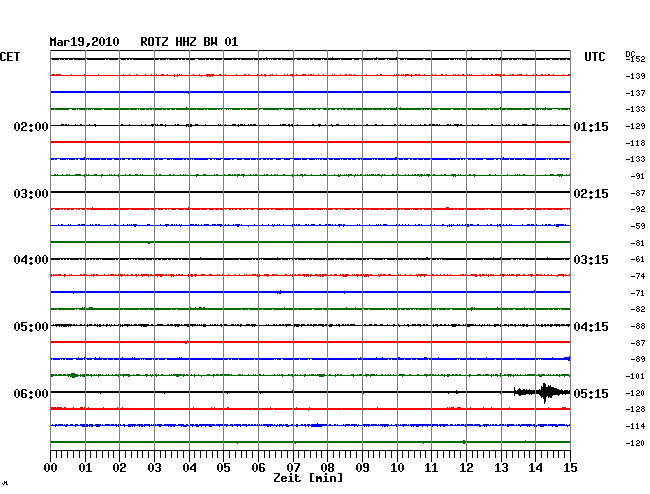Click minute label 12 on the time axis
The height and width of the screenshot is (494, 650).
466,468
